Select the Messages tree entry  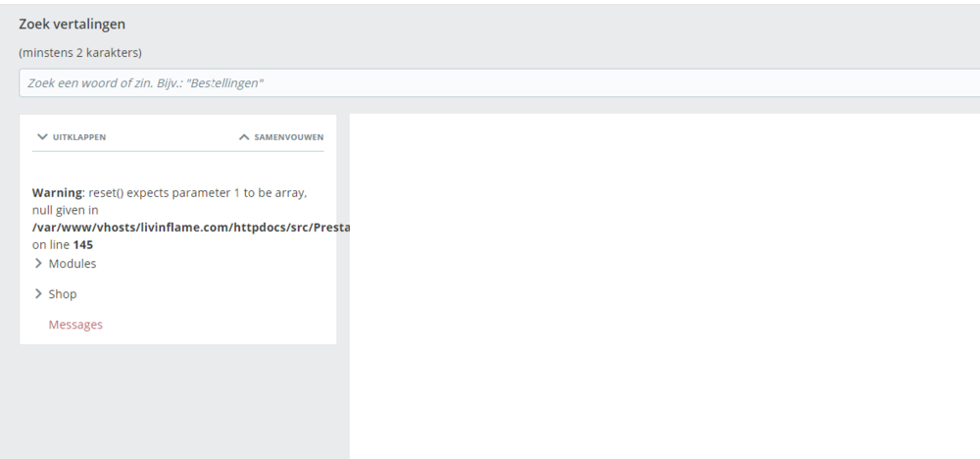point(75,325)
